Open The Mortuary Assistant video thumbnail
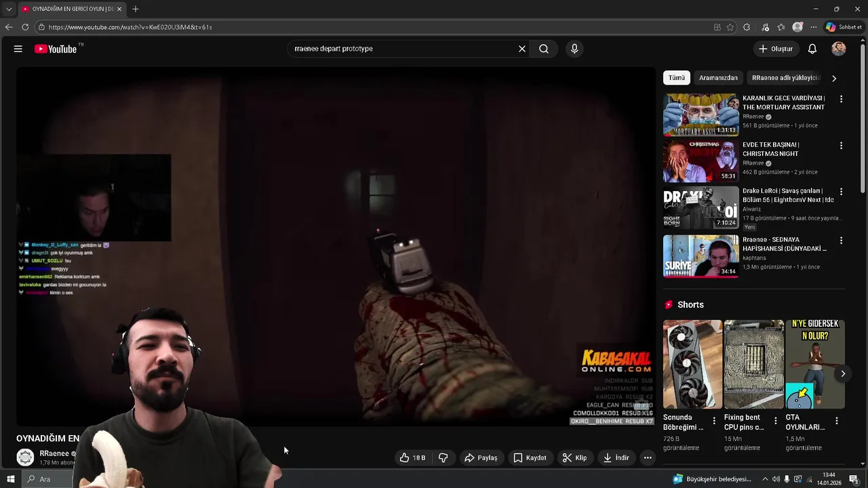 click(701, 115)
